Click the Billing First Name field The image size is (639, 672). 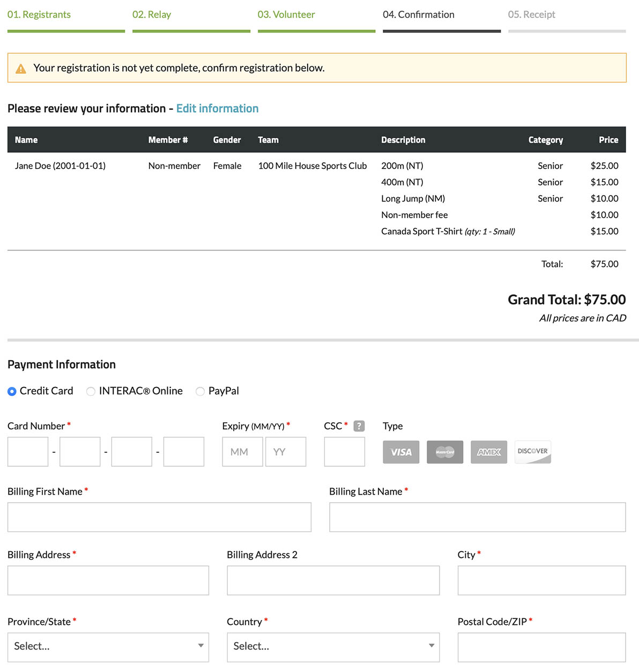tap(159, 517)
